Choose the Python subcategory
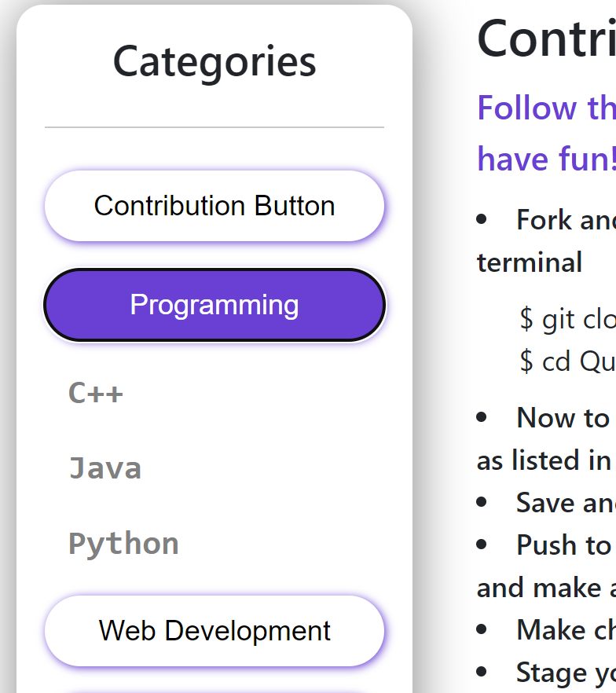 [123, 543]
